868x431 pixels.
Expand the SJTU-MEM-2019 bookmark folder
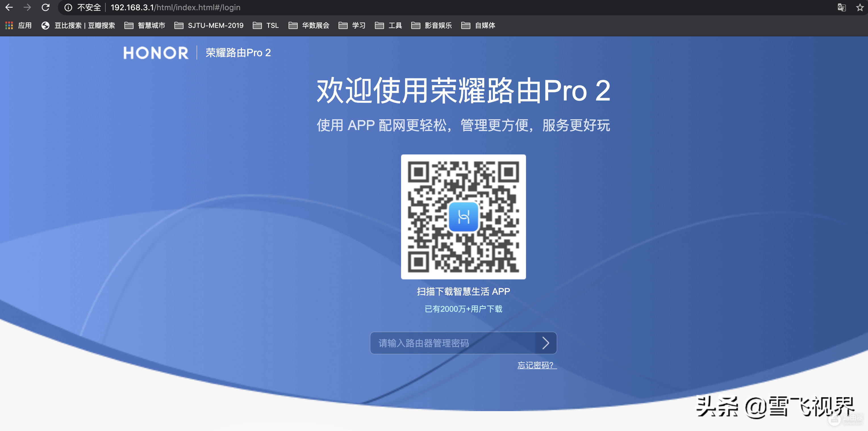(209, 25)
